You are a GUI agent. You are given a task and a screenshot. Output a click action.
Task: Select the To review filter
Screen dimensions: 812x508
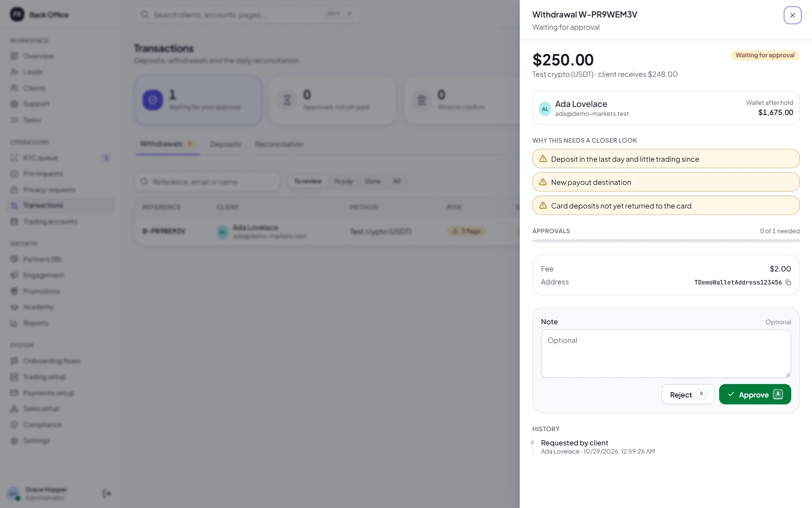[308, 181]
